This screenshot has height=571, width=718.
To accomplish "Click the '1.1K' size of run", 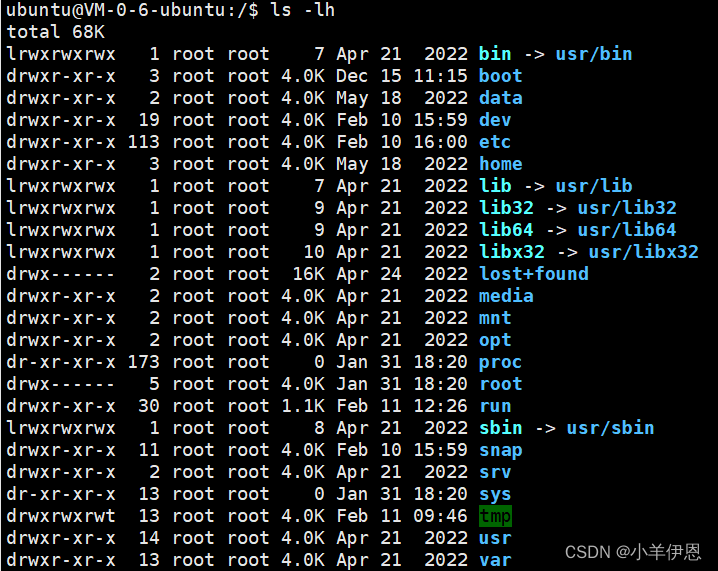I will (303, 406).
